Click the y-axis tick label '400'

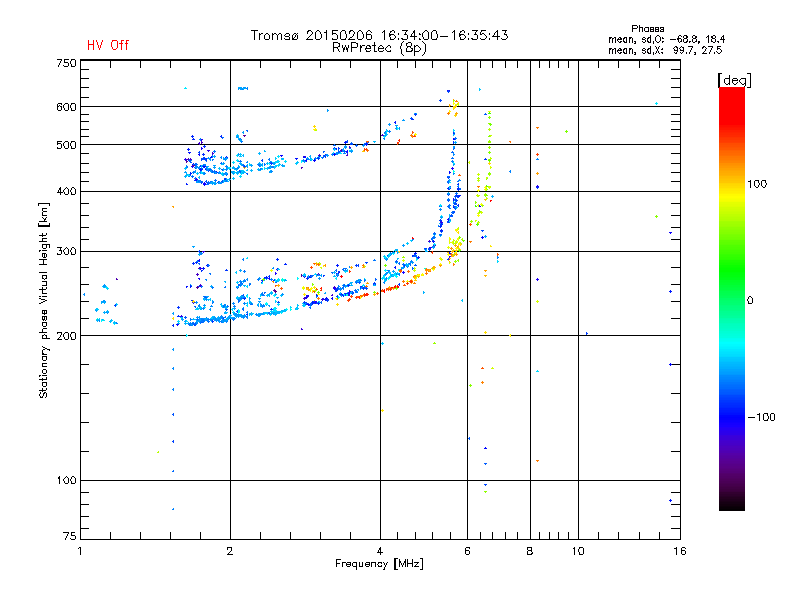tap(66, 191)
